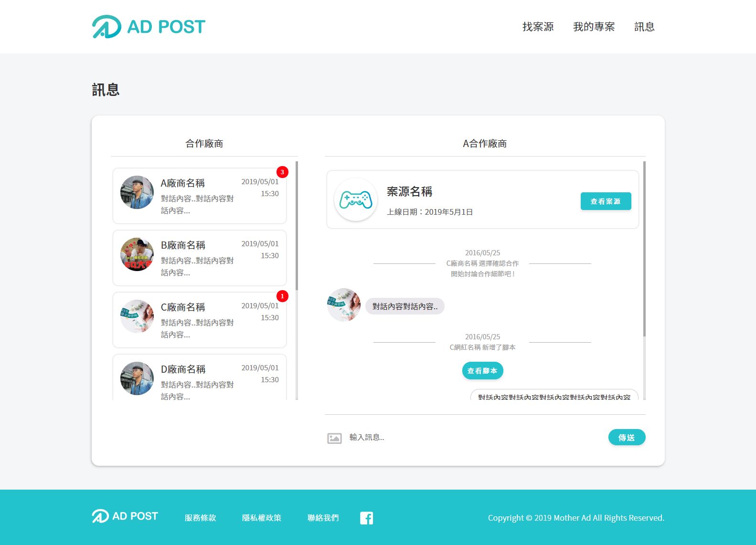
Task: Open 訊息 in the top navigation
Action: 644,27
